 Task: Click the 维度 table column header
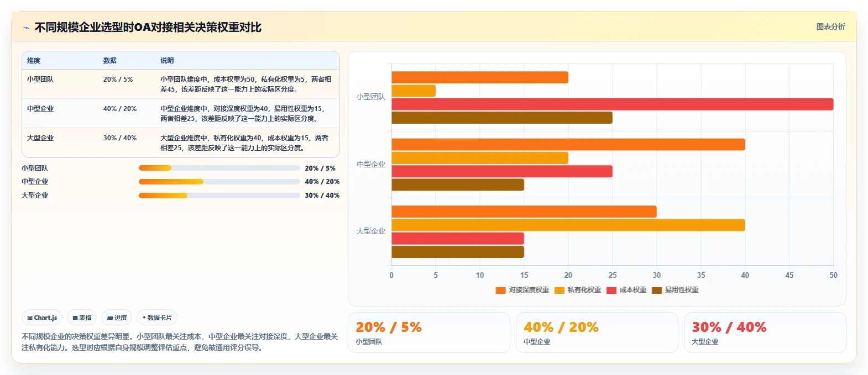coord(34,61)
